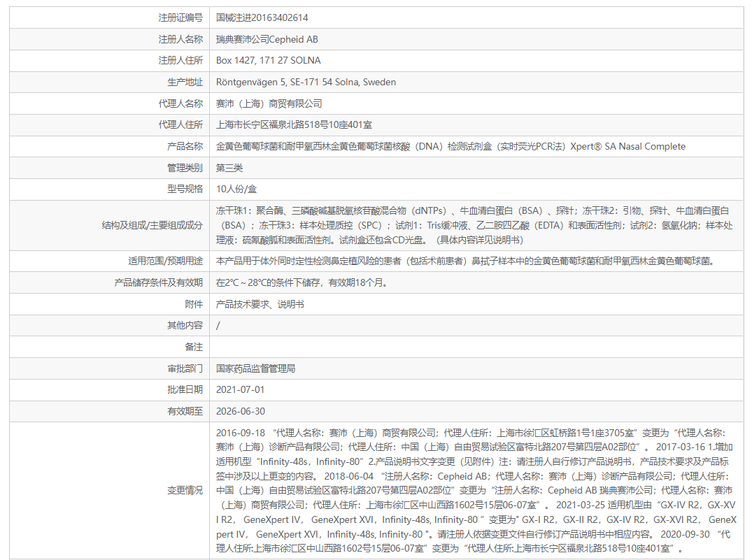The width and height of the screenshot is (752, 560).
Task: Click the 注册人名称 row label
Action: click(180, 39)
